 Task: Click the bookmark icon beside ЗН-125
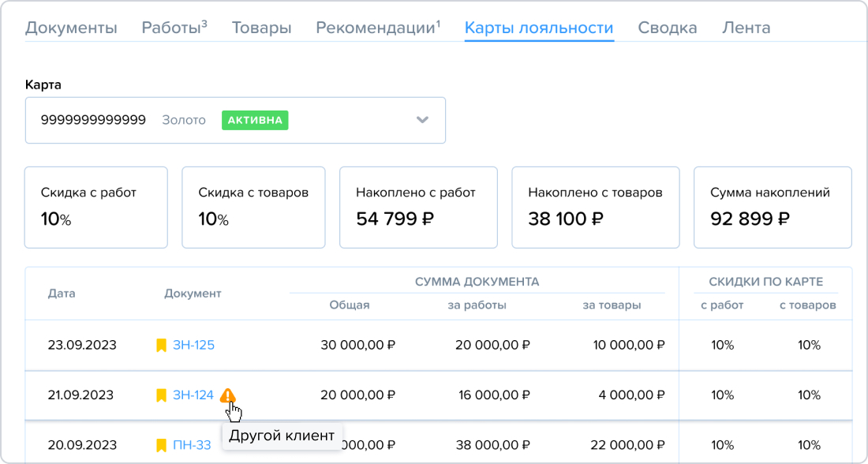point(161,346)
